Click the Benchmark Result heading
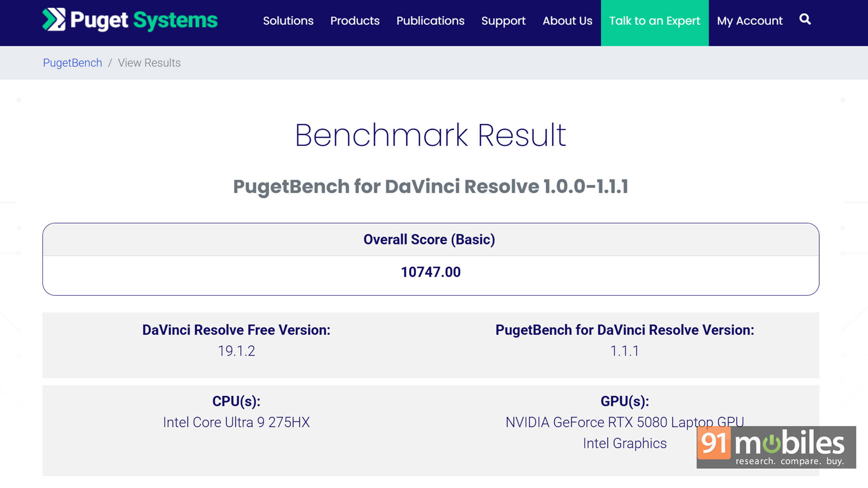This screenshot has width=868, height=488. pyautogui.click(x=430, y=135)
